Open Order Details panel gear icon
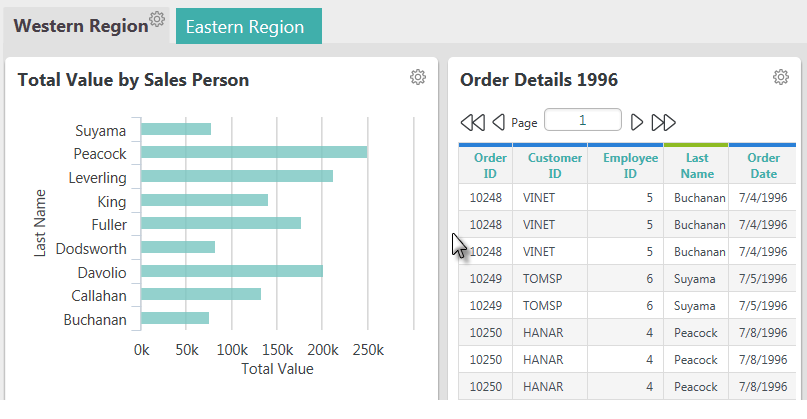The height and width of the screenshot is (419, 807). click(x=781, y=77)
